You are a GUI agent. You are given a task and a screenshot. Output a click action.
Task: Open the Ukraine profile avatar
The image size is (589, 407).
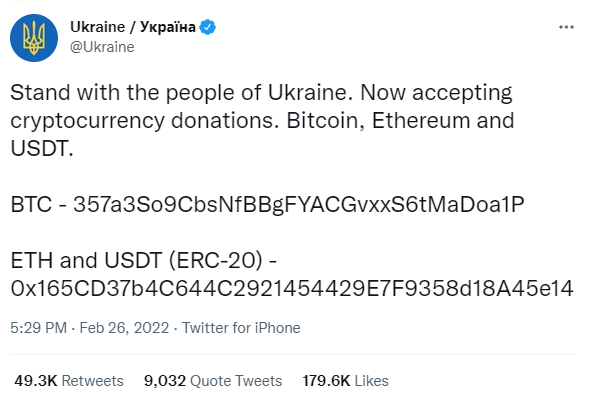34,38
